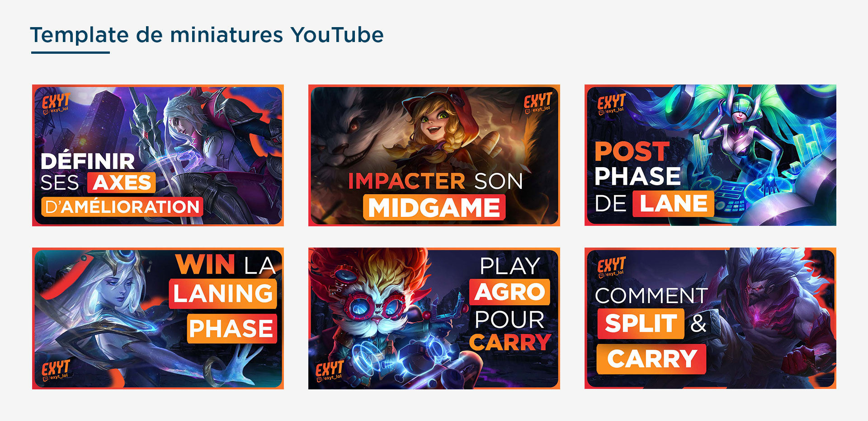Open the 'Définir ses axes d'amélioration' thumbnail
This screenshot has height=421, width=868.
point(158,155)
